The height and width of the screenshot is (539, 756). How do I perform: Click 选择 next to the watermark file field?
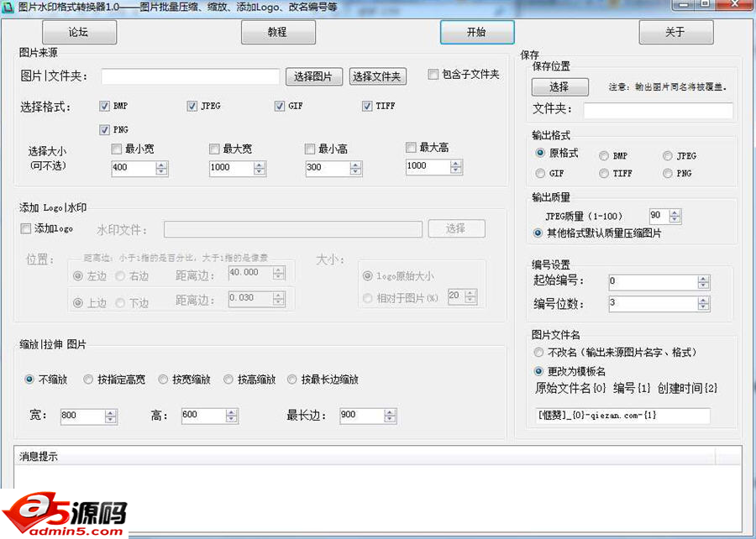[456, 228]
